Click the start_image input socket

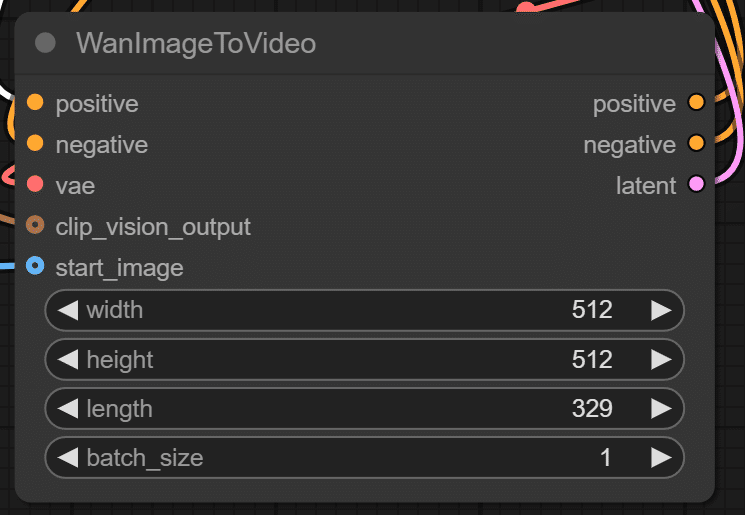35,266
